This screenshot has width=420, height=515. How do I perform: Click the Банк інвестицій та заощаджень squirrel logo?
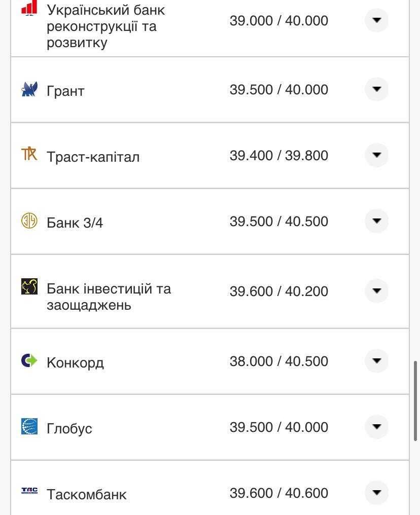coord(29,286)
